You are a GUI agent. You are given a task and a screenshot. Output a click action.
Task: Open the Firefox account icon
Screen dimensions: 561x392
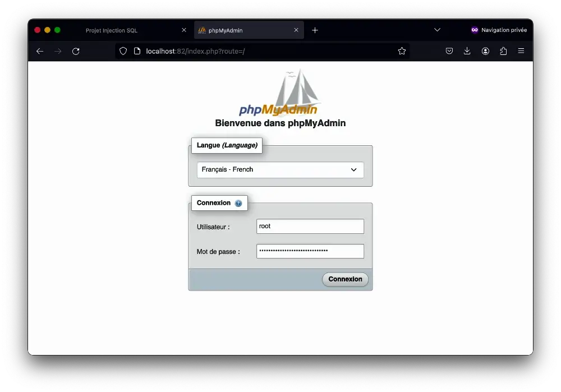point(485,51)
